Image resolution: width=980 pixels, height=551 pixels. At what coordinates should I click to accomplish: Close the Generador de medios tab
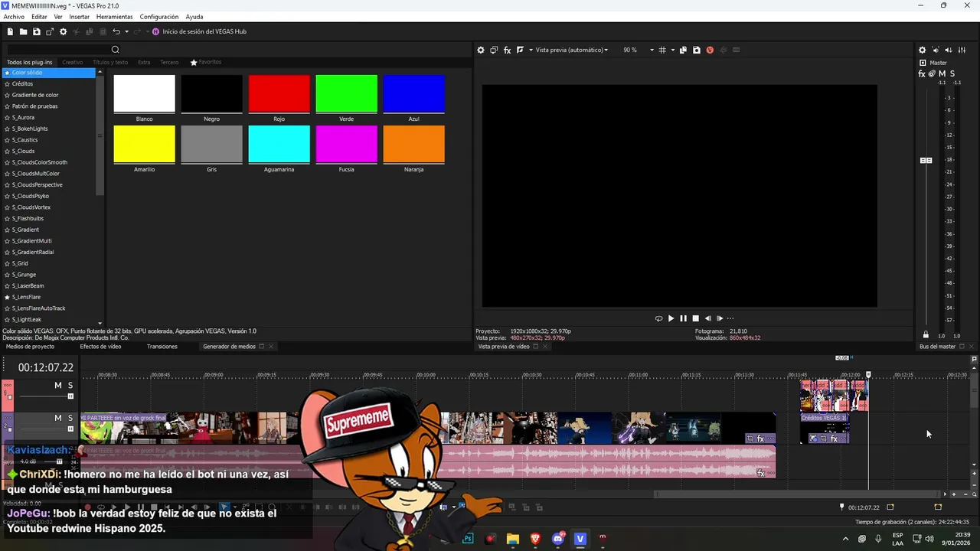click(x=270, y=347)
